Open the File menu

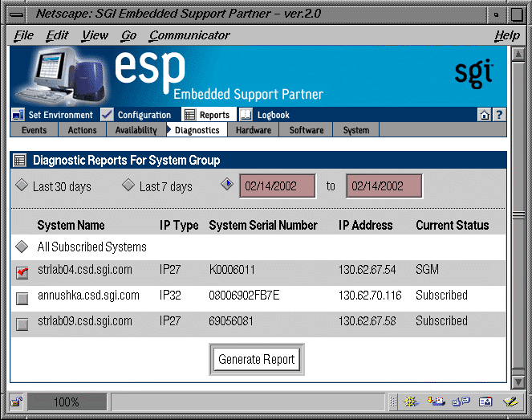coord(24,35)
